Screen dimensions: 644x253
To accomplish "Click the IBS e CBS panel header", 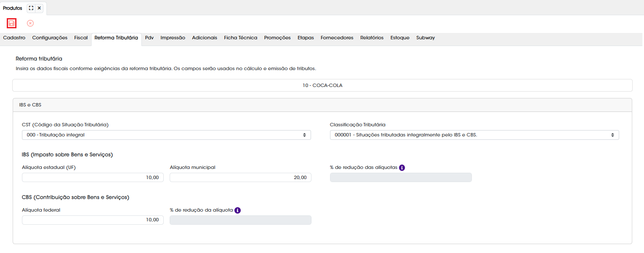I will 322,105.
